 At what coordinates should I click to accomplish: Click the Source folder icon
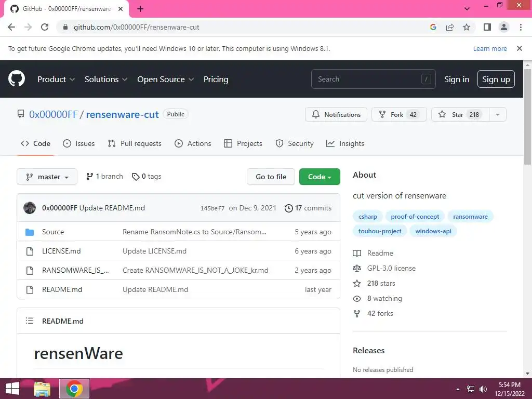tap(30, 232)
